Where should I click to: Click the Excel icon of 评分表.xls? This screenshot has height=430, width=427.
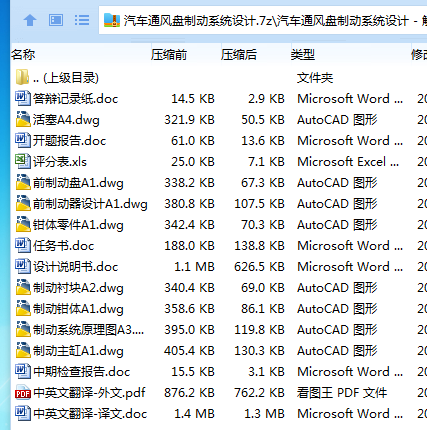[22, 161]
